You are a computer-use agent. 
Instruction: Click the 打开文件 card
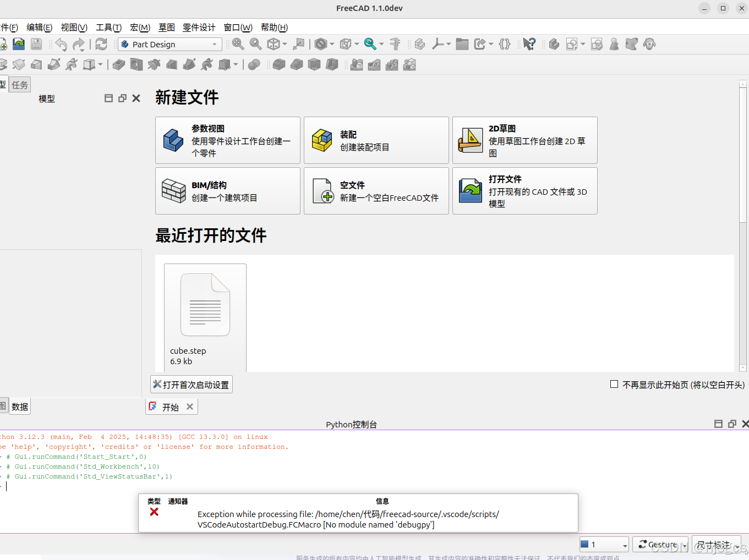pos(525,191)
